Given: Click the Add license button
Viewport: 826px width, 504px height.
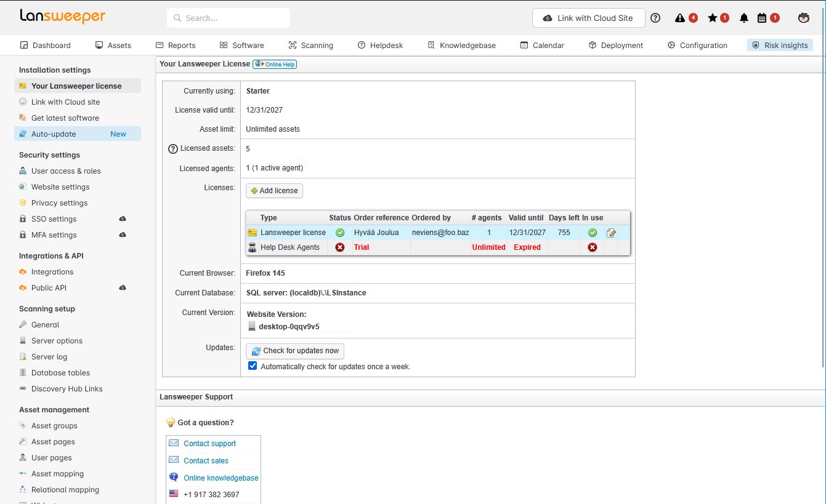Looking at the screenshot, I should (274, 191).
